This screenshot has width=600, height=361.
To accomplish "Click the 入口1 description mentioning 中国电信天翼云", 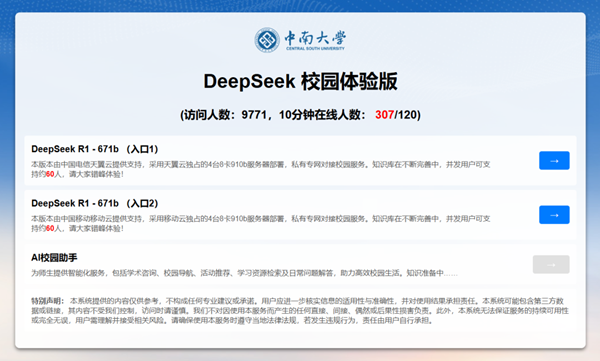I will click(261, 169).
